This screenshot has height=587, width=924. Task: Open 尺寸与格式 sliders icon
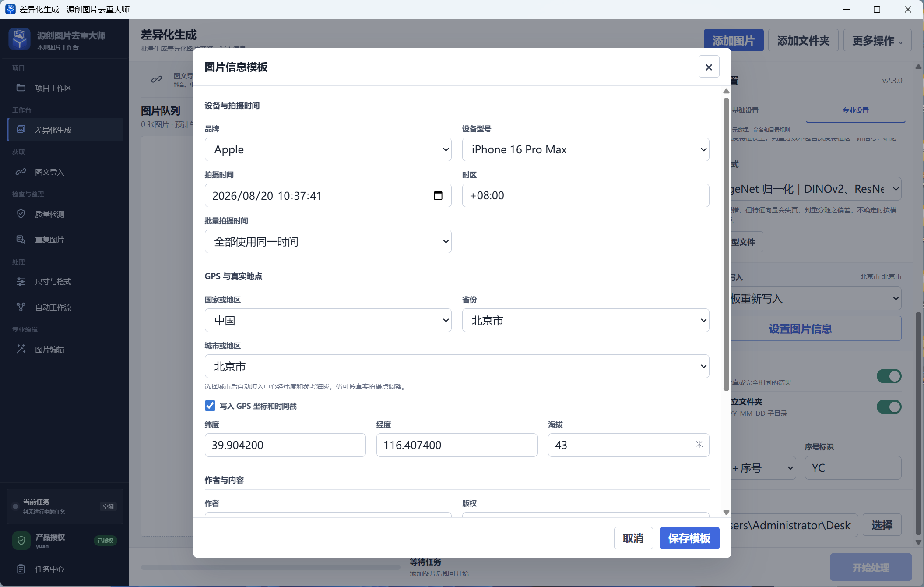coord(21,281)
